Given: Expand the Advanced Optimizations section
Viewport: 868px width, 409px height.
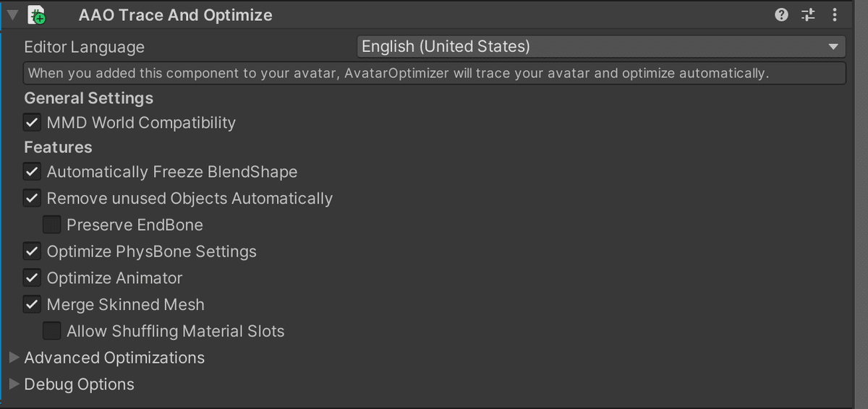Looking at the screenshot, I should [14, 358].
